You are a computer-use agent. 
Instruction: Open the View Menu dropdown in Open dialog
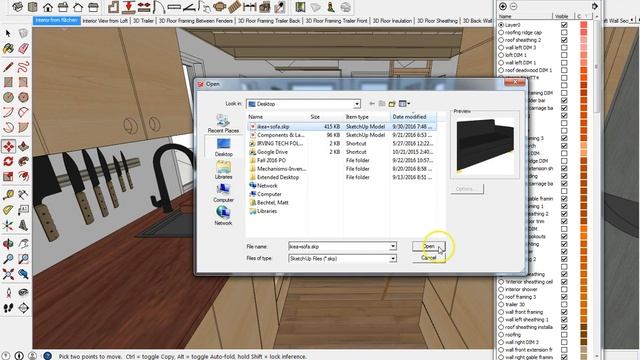pyautogui.click(x=404, y=104)
